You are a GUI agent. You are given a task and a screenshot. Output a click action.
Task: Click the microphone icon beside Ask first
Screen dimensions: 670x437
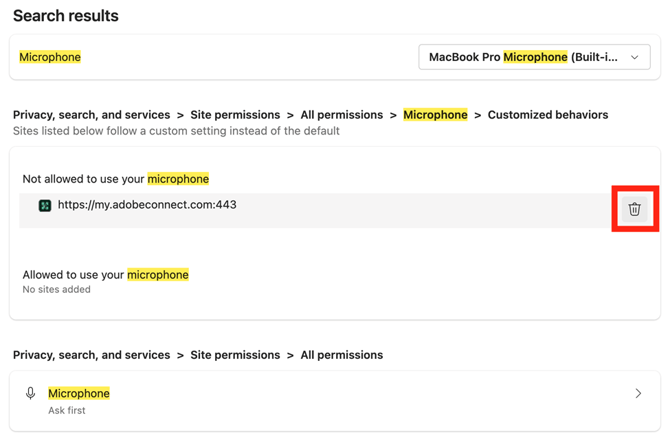coord(31,394)
